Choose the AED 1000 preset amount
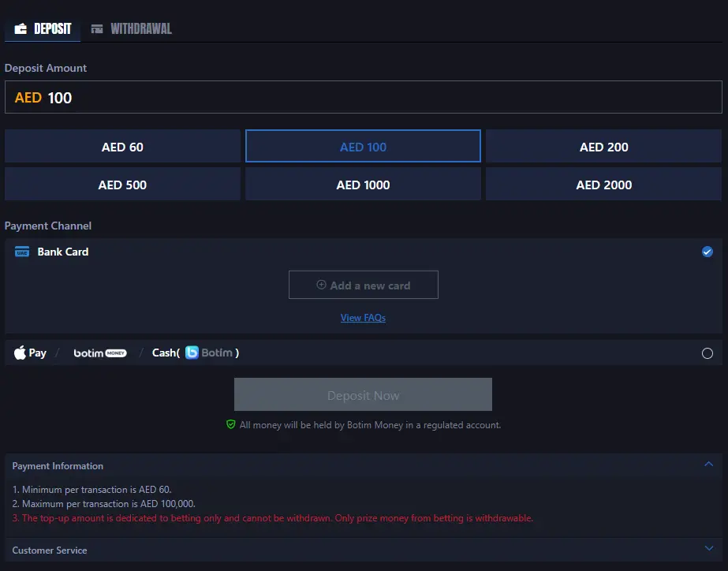Viewport: 728px width, 571px height. pyautogui.click(x=363, y=185)
